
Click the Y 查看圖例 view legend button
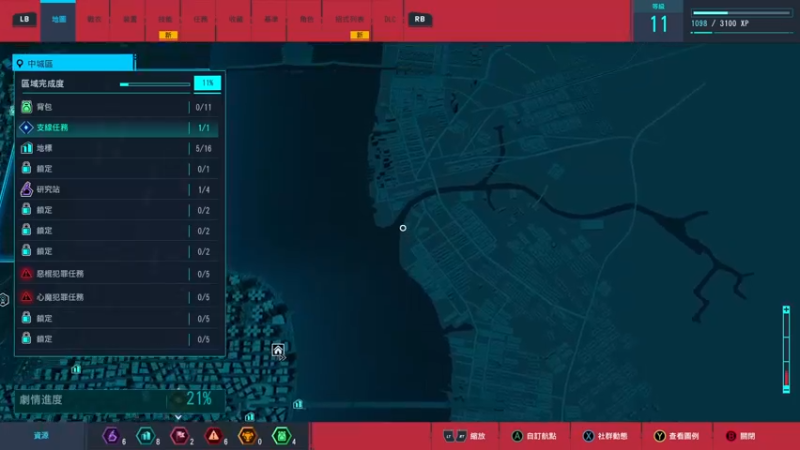pos(677,436)
